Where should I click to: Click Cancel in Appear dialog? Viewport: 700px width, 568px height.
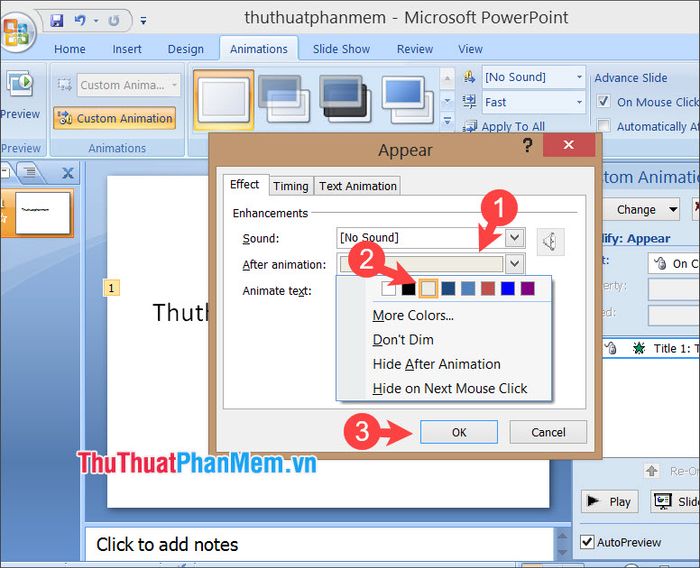pyautogui.click(x=548, y=432)
